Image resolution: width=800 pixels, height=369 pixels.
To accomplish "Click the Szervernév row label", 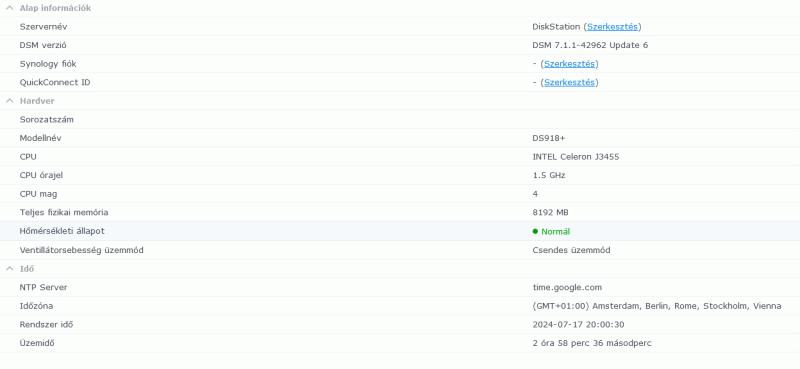I will pyautogui.click(x=43, y=27).
